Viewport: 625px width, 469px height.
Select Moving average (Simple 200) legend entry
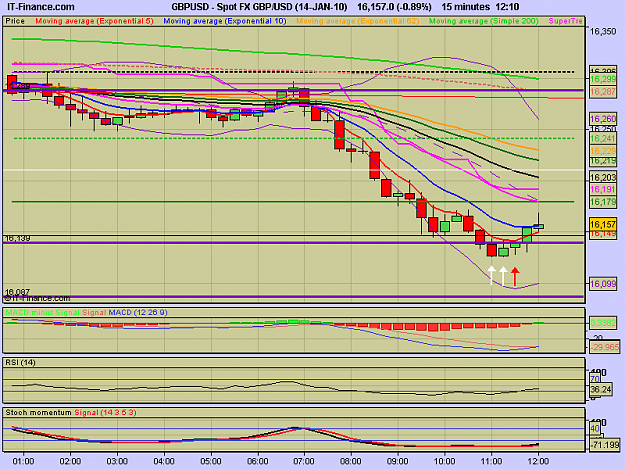483,21
